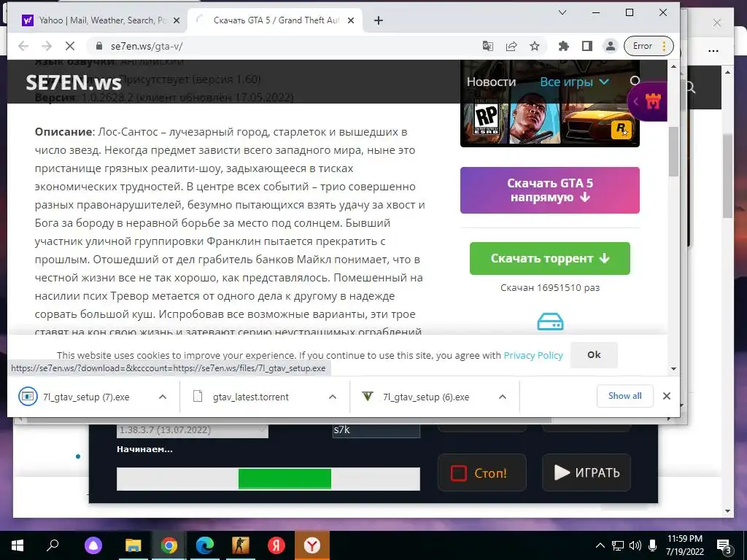Viewport: 747px width, 560px height.
Task: Open the Privacy Policy link
Action: pos(533,355)
